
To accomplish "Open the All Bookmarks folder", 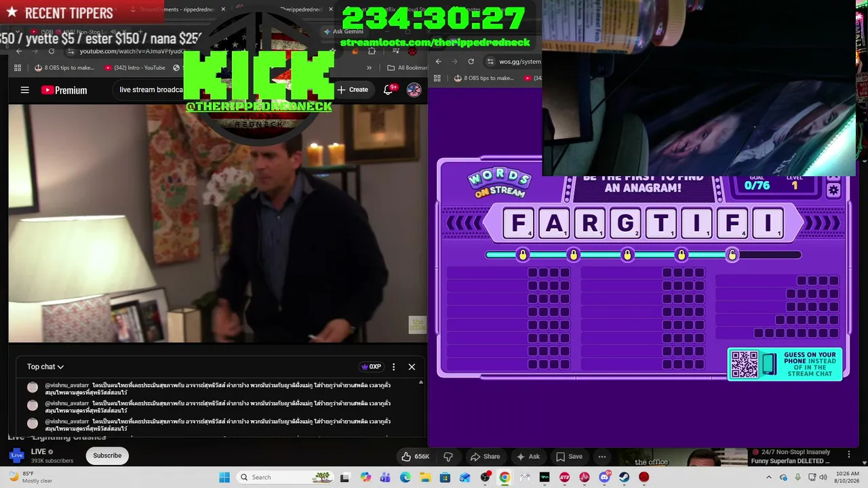I will tap(407, 68).
